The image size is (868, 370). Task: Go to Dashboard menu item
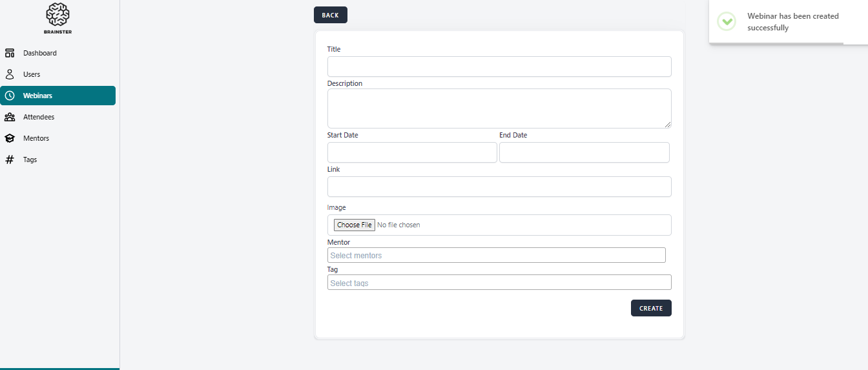[x=39, y=53]
